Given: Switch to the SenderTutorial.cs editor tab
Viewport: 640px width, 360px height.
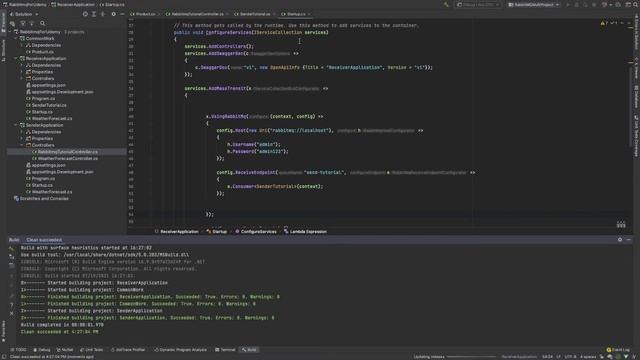Looking at the screenshot, I should 254,14.
